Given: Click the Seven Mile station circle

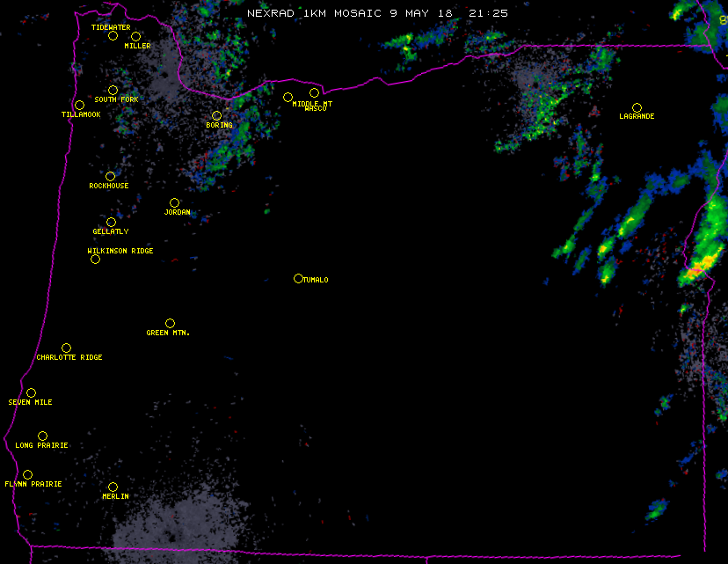Looking at the screenshot, I should tap(31, 392).
